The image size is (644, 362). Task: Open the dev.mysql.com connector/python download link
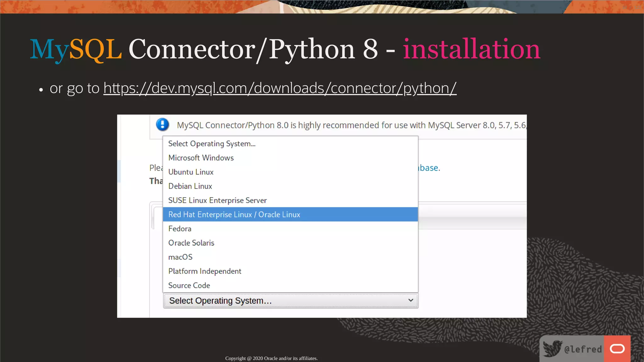(x=280, y=88)
